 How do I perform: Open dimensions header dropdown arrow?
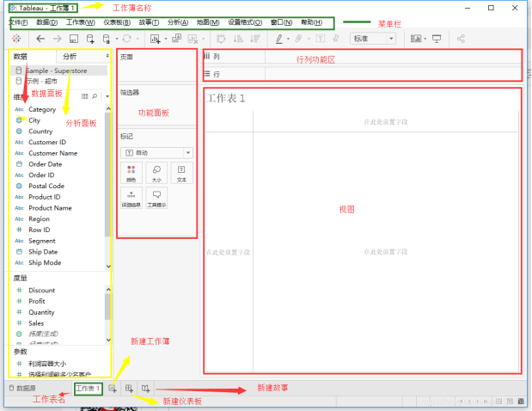[107, 96]
